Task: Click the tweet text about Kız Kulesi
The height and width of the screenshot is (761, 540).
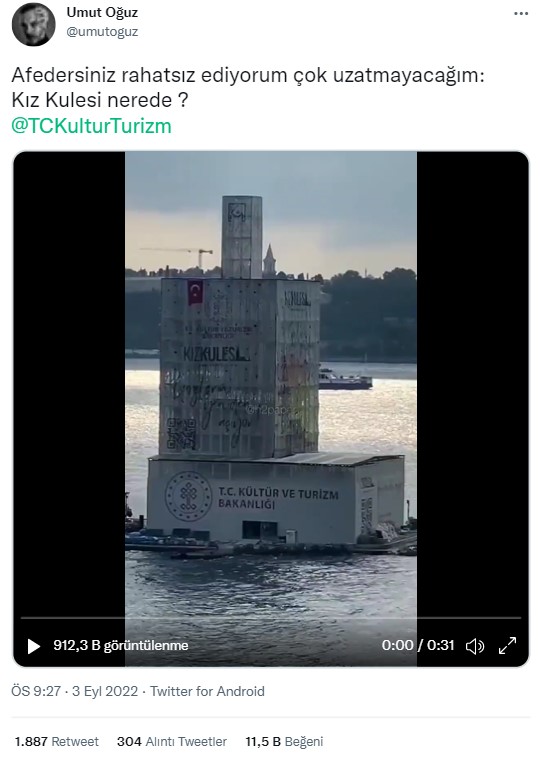Action: pos(247,88)
